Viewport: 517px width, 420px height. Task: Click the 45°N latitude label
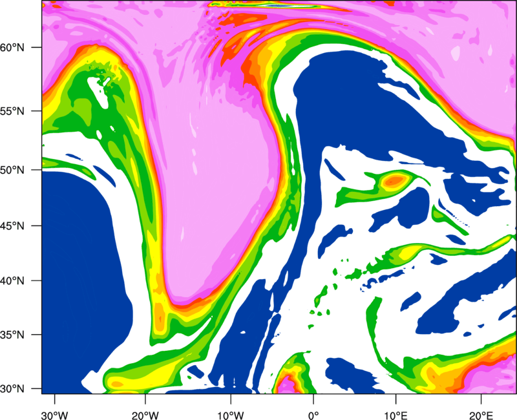pyautogui.click(x=12, y=226)
